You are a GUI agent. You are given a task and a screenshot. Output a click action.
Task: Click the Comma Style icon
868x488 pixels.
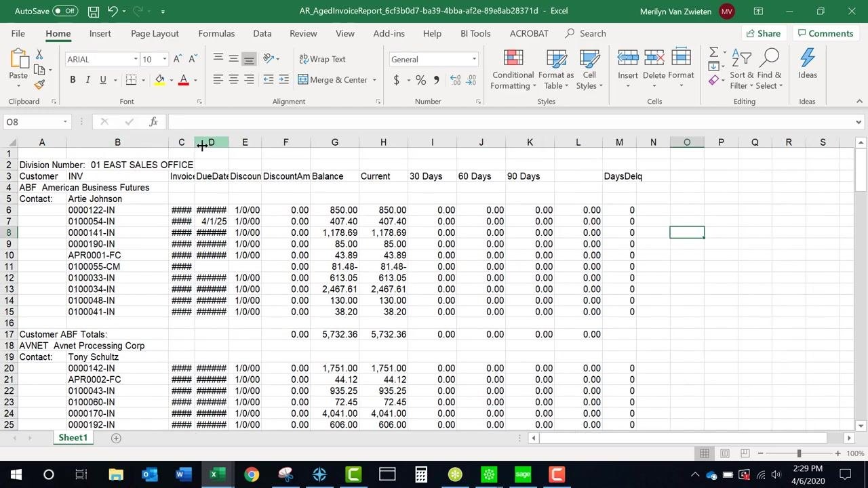(436, 80)
